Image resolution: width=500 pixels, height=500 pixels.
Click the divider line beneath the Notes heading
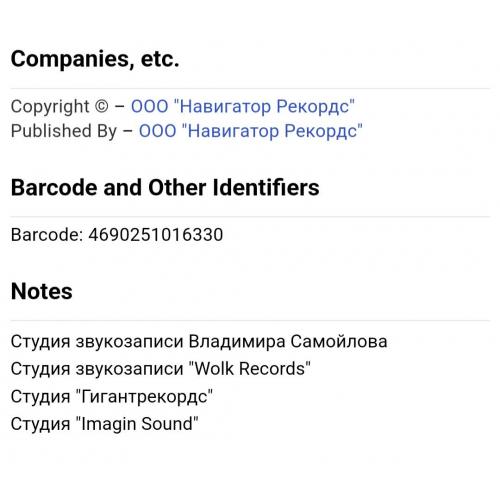250,321
